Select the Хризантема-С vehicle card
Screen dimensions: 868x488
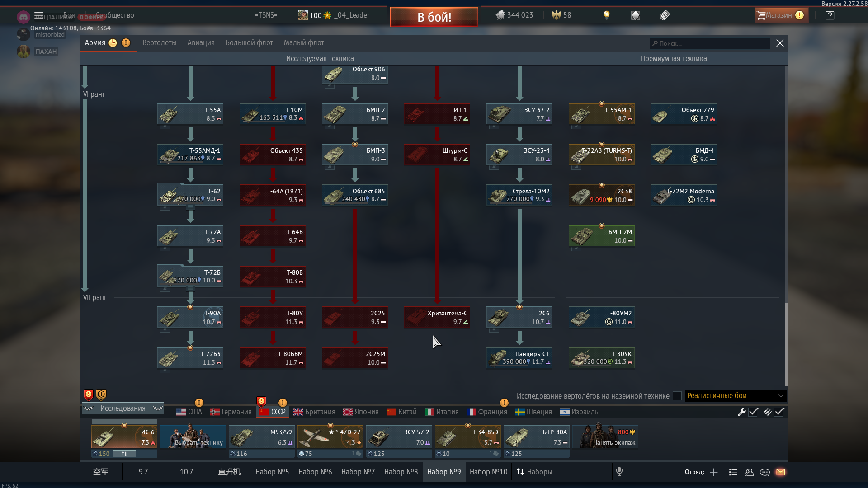pos(437,317)
